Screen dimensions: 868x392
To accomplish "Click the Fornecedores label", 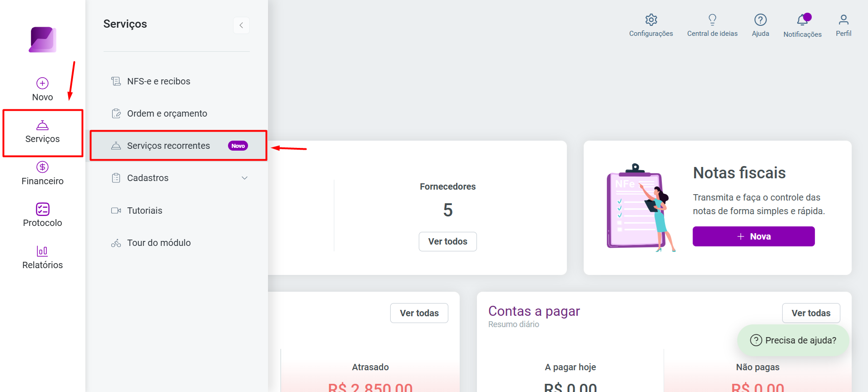I will click(x=448, y=186).
